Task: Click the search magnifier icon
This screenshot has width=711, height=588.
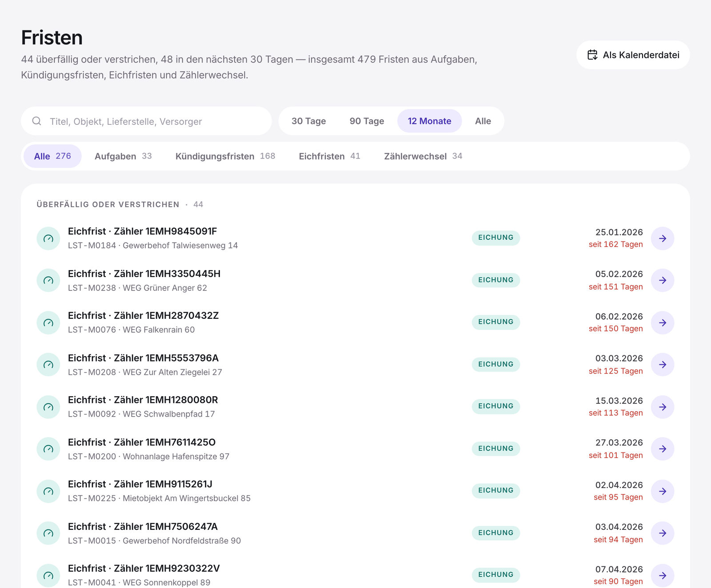Action: (37, 121)
